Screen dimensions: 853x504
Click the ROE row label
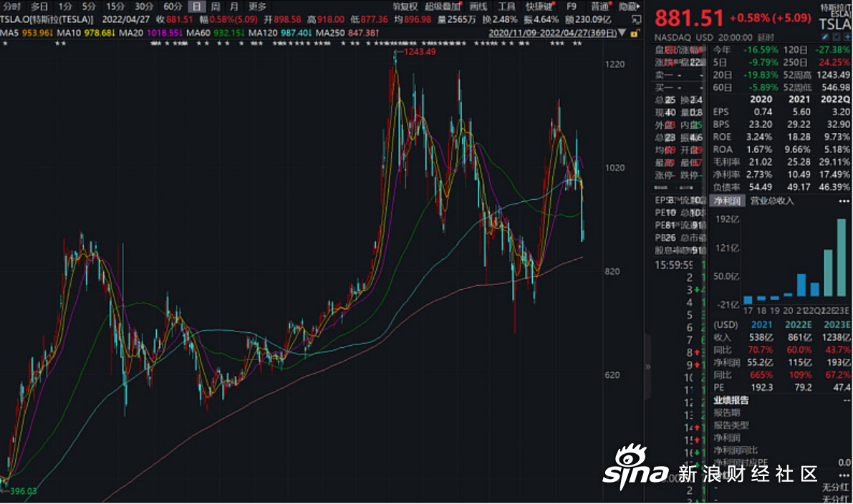click(721, 137)
